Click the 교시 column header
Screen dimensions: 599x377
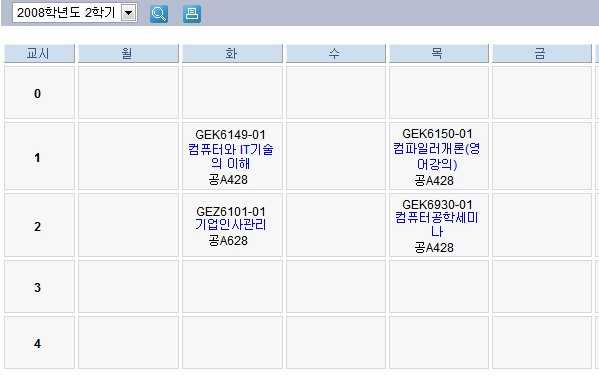39,53
